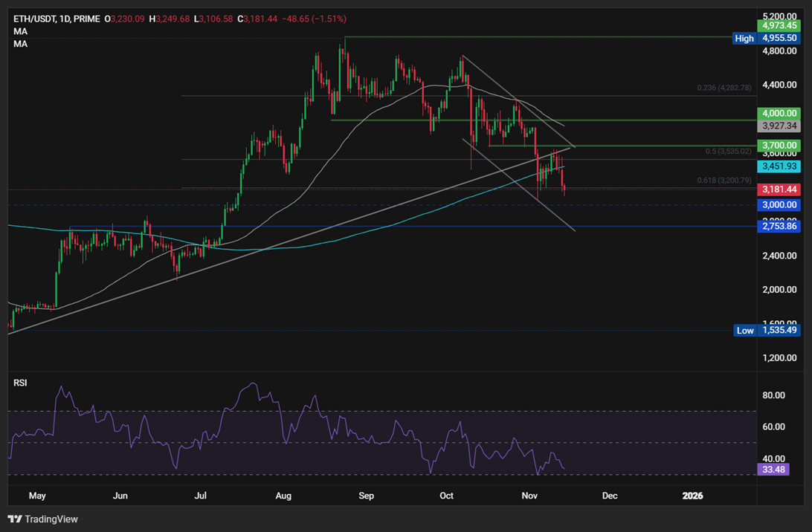This screenshot has height=532, width=812.
Task: Click the green 4,000.00 level label
Action: click(x=778, y=113)
